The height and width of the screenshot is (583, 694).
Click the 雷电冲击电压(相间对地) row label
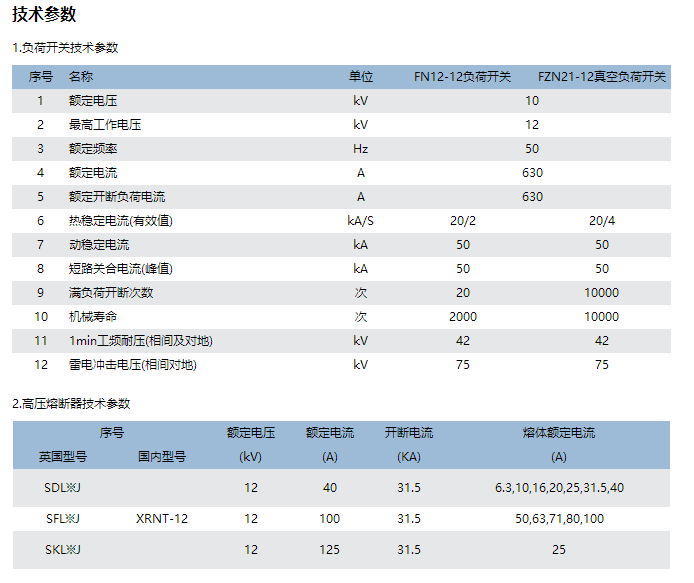click(x=132, y=365)
